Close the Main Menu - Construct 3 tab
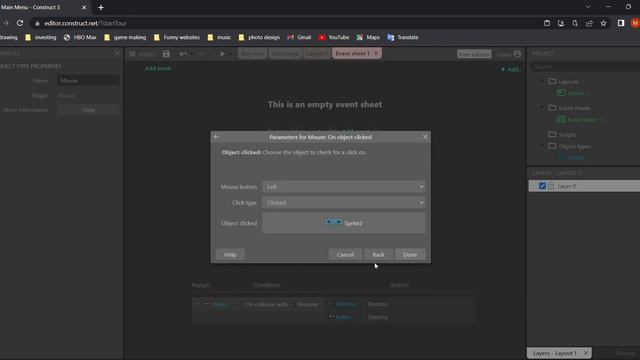Image resolution: width=640 pixels, height=360 pixels. click(84, 7)
